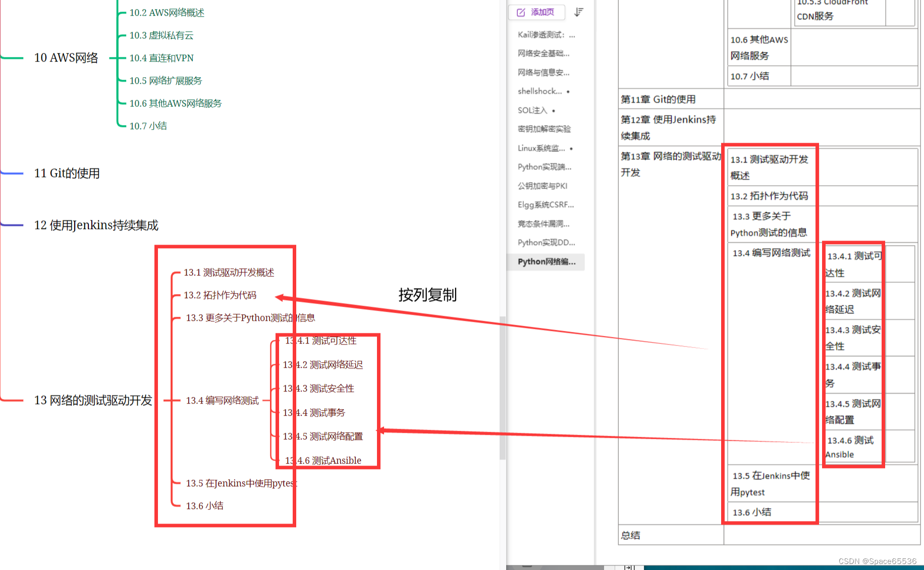Select mind map node 12 使用Jenkins持续集成
The image size is (924, 570).
pyautogui.click(x=96, y=225)
